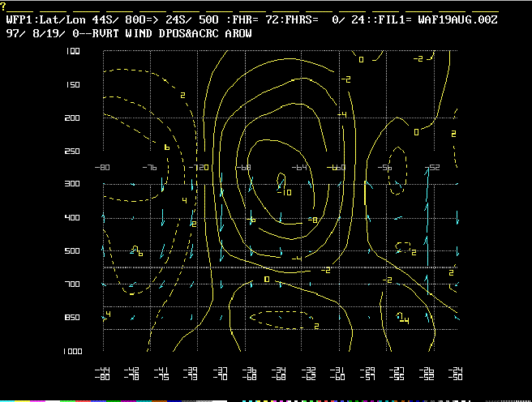Select the '44S/ 800=>' start coordinate text
Image resolution: width=532 pixels, height=402 pixels.
click(x=125, y=20)
